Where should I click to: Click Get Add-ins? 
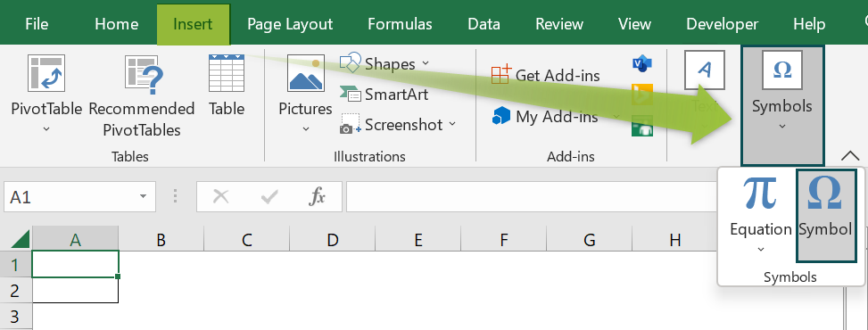point(545,75)
